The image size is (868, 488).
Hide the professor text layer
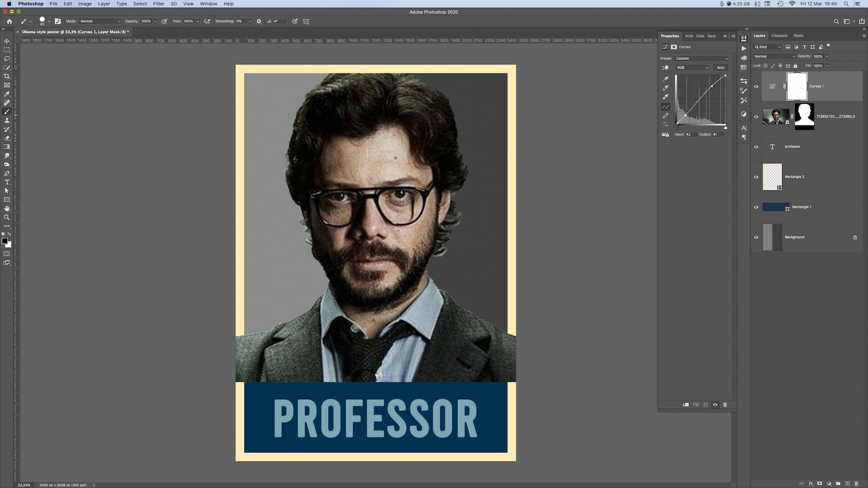[x=756, y=147]
